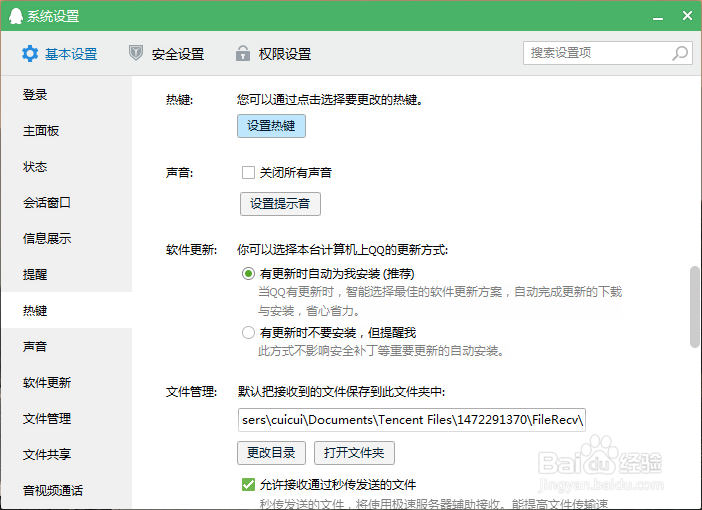Choose 有更新时自动为我安装 (推荐) radio option

(x=248, y=274)
